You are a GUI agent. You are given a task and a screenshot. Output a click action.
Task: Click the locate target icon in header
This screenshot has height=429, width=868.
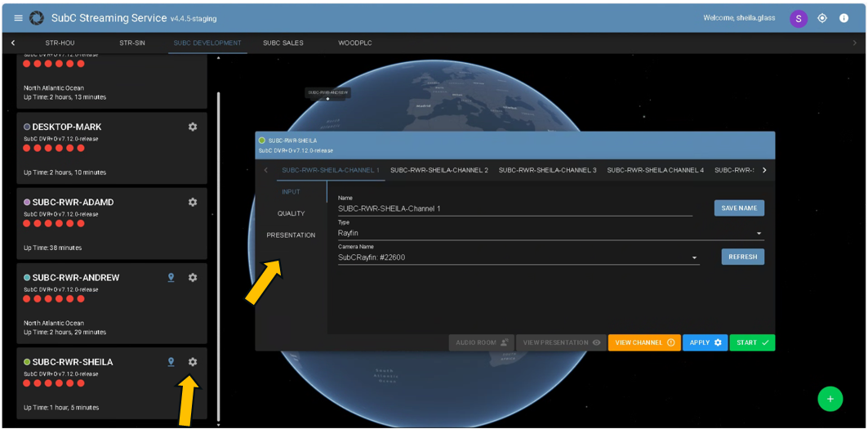[822, 18]
